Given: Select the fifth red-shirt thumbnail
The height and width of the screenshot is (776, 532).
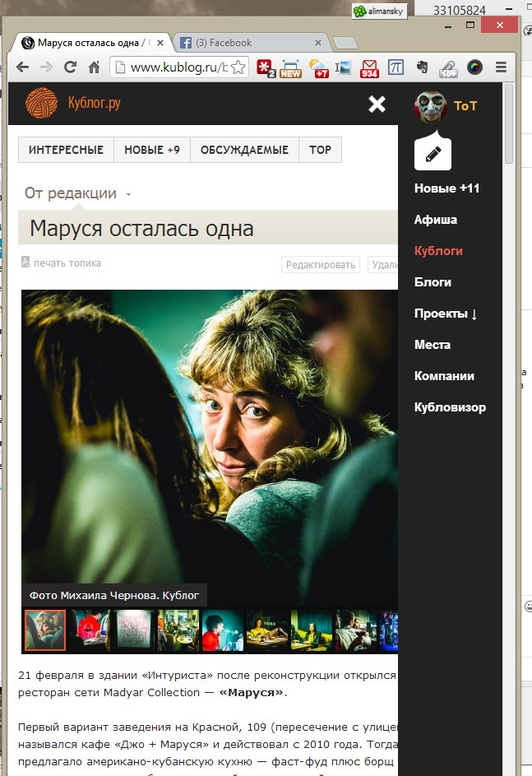Looking at the screenshot, I should tap(223, 630).
